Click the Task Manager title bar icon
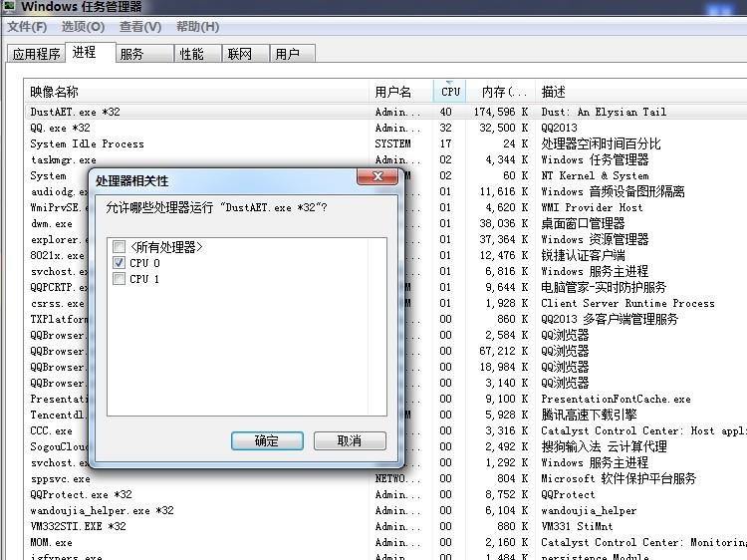The height and width of the screenshot is (560, 747). 9,6
